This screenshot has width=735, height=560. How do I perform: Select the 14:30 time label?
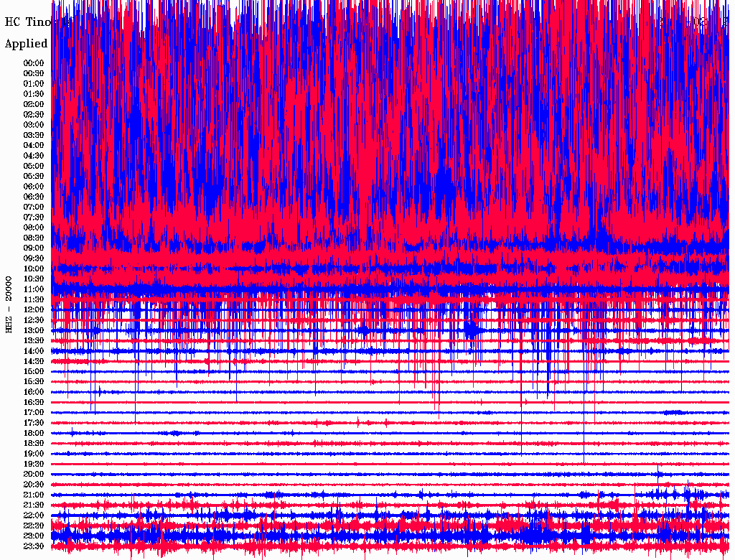[34, 362]
